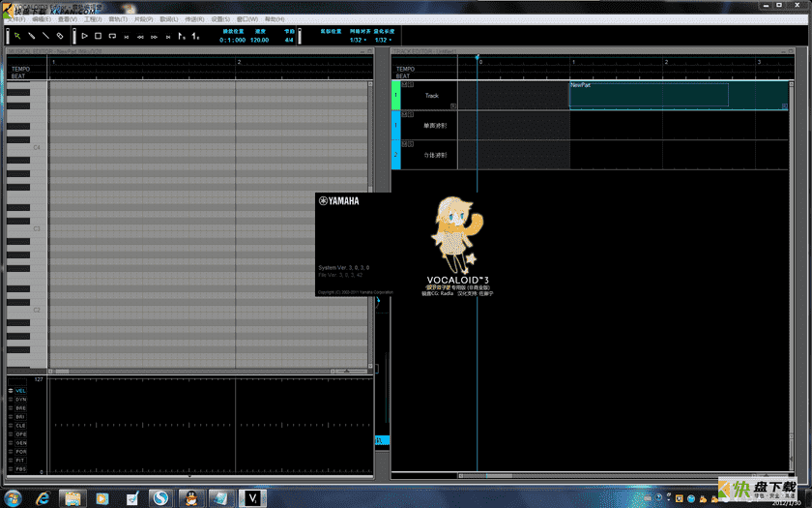Viewport: 812px width, 508px height.
Task: Select the VEL control parameter
Action: pos(20,391)
